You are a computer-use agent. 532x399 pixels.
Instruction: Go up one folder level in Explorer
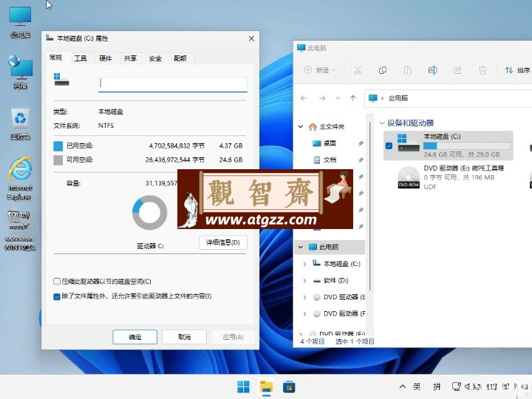coord(353,98)
